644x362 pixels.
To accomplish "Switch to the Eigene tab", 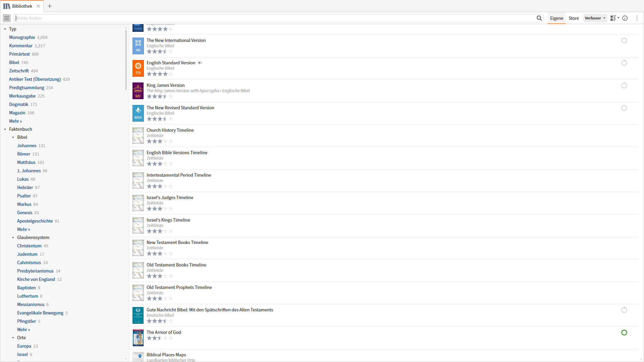I will (x=556, y=18).
